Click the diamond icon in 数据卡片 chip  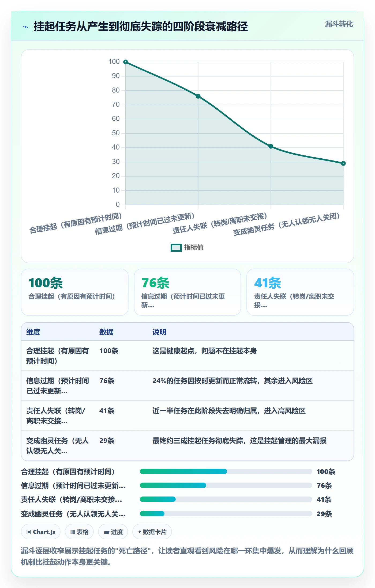tap(140, 532)
